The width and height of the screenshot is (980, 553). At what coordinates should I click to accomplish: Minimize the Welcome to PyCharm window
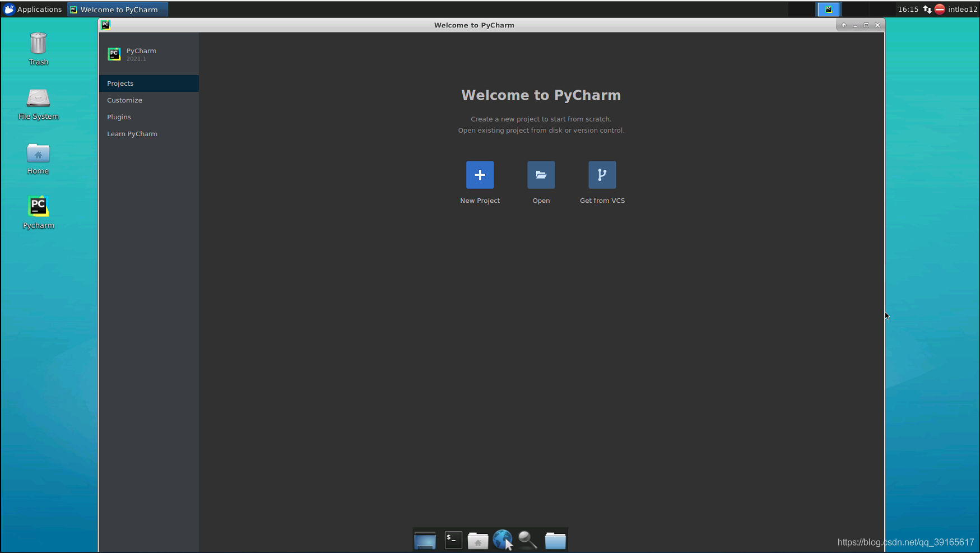click(x=854, y=25)
